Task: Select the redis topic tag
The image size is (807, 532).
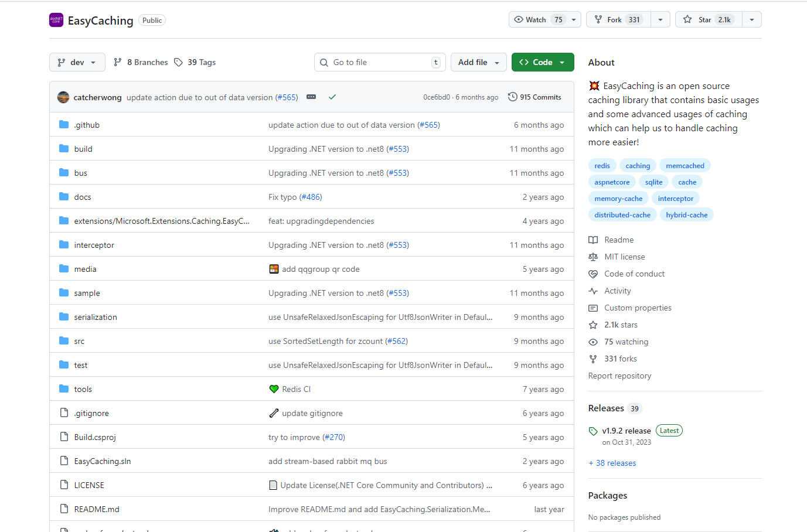Action: coord(602,166)
